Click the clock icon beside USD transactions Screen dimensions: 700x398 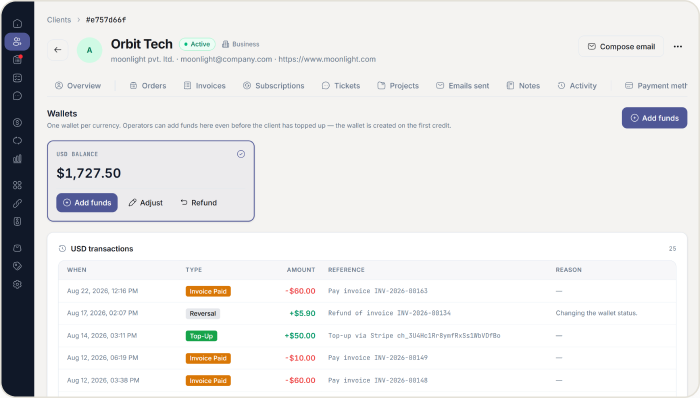coord(62,249)
